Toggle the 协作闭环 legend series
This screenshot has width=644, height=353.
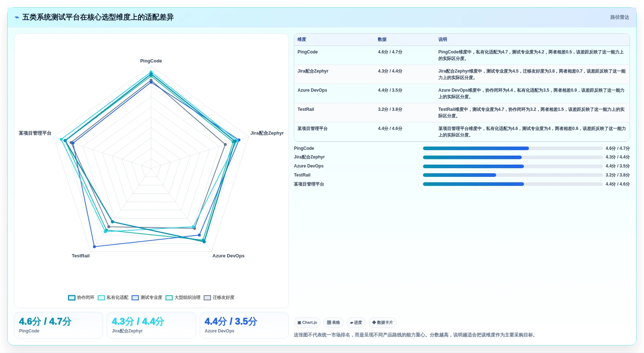pyautogui.click(x=81, y=297)
